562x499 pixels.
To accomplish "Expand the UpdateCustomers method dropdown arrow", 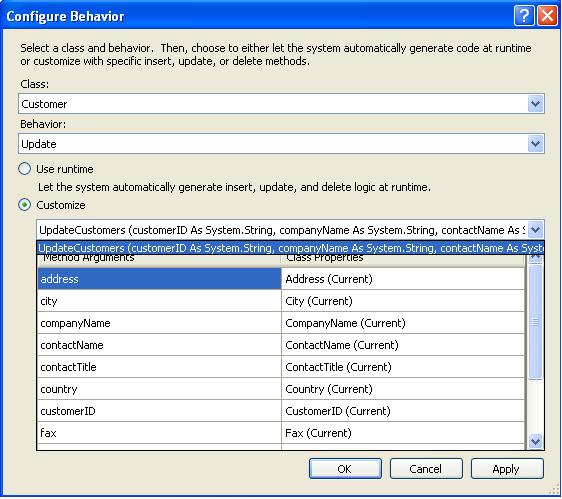I will click(x=535, y=230).
